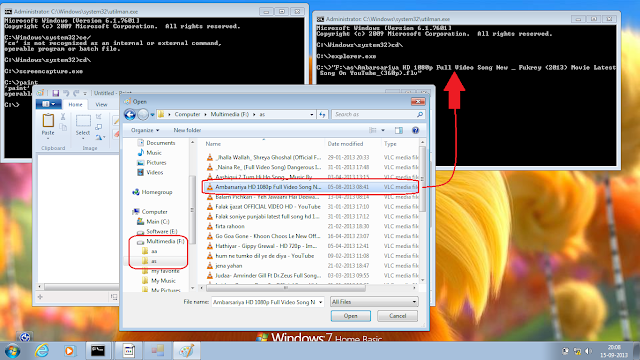Click Paint icon on taskbar
The image size is (640, 360).
[186, 351]
